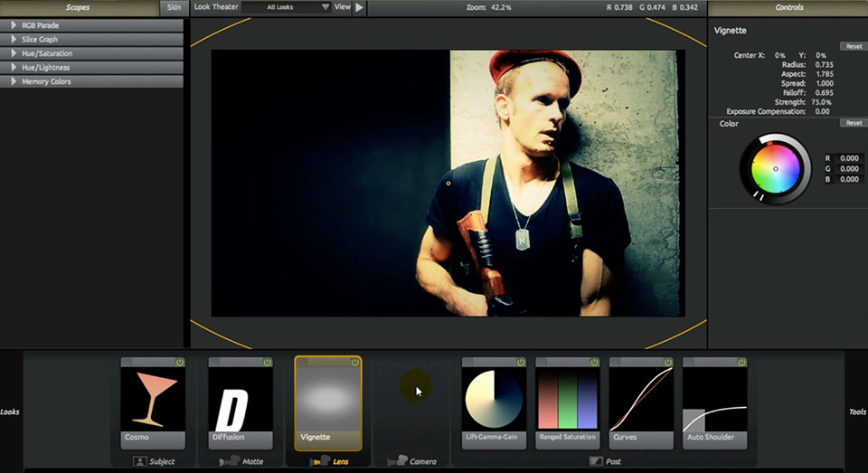This screenshot has width=868, height=473.
Task: Open the Auto Shoulder tool card
Action: coord(714,403)
